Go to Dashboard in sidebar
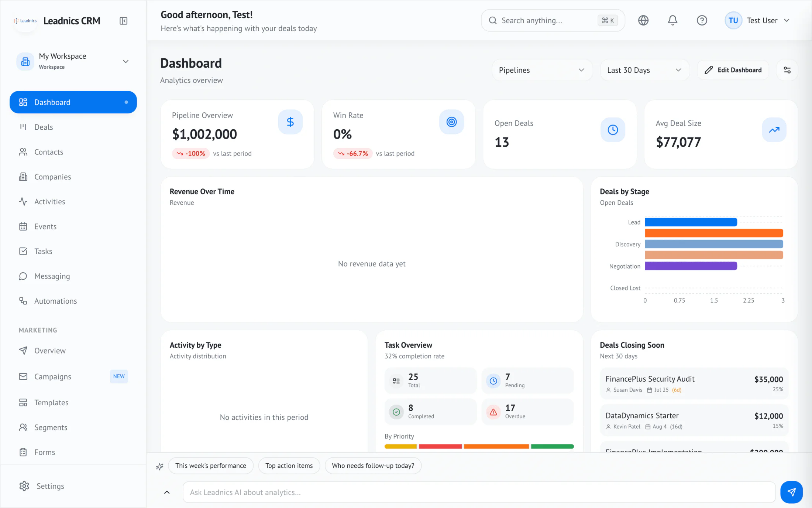 click(x=73, y=102)
